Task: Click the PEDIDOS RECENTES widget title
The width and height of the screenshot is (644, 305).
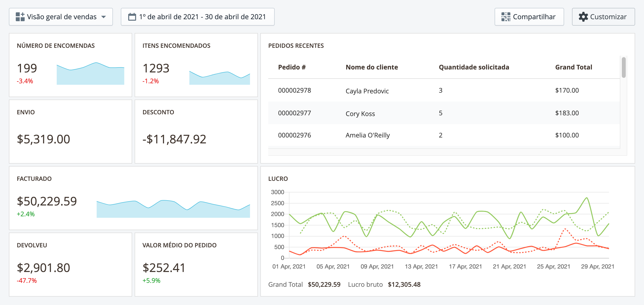Action: coord(296,46)
